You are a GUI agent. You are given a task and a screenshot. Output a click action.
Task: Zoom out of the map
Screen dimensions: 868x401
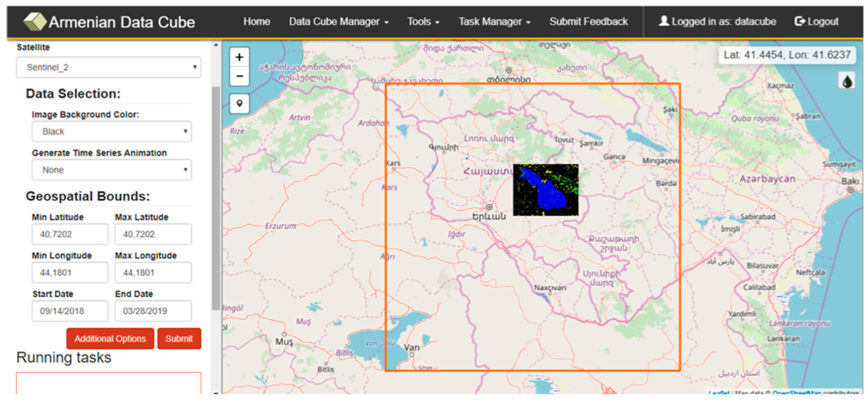pyautogui.click(x=239, y=76)
